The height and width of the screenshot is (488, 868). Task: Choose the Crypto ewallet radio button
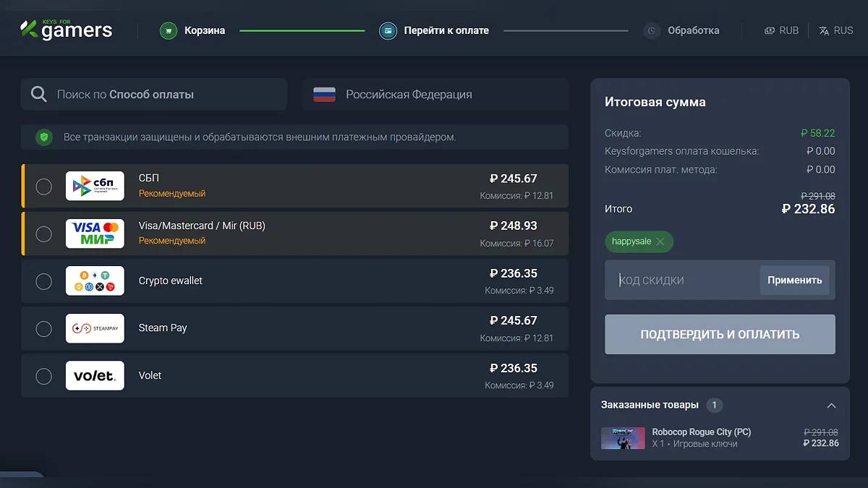coord(44,281)
